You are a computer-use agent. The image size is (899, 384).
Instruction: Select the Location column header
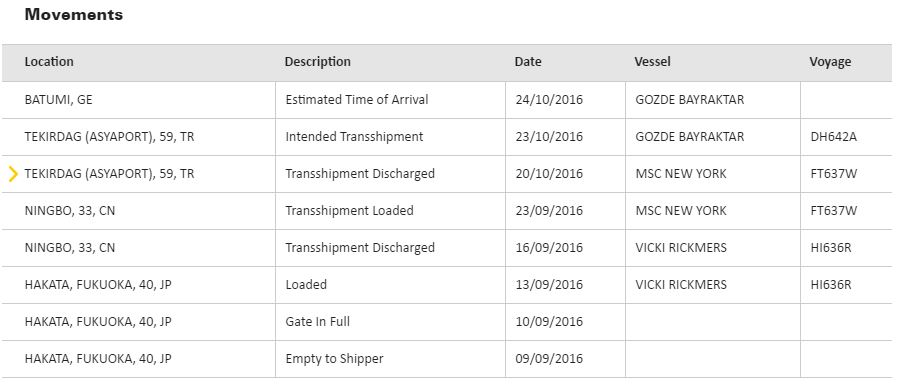tap(49, 62)
